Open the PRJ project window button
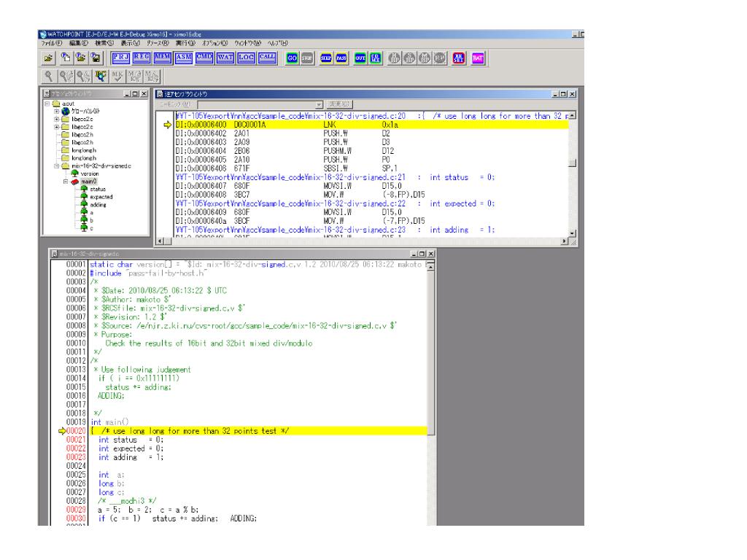747x560 pixels. (120, 58)
